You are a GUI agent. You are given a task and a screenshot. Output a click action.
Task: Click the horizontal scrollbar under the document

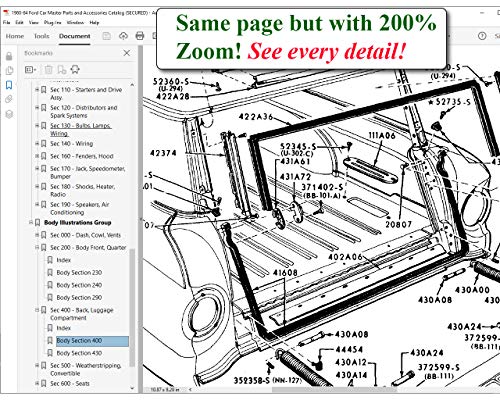point(334,389)
